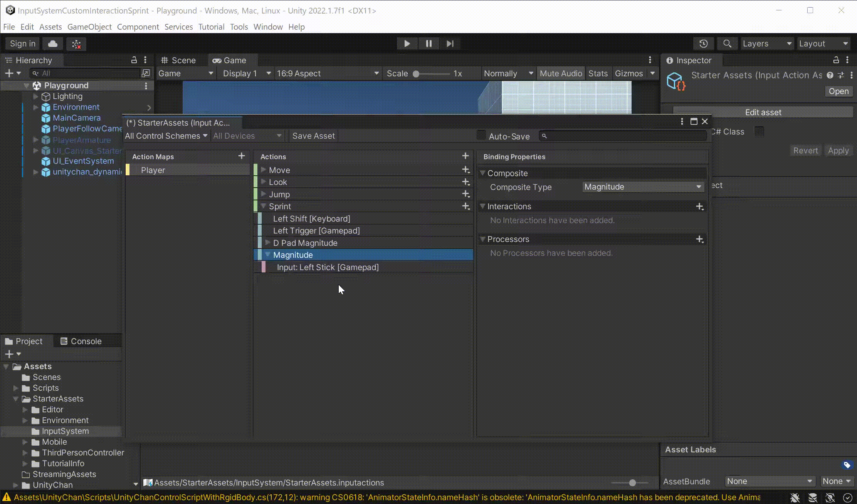Screen dimensions: 857x504
Task: Open the Undo History icon
Action: pyautogui.click(x=704, y=44)
